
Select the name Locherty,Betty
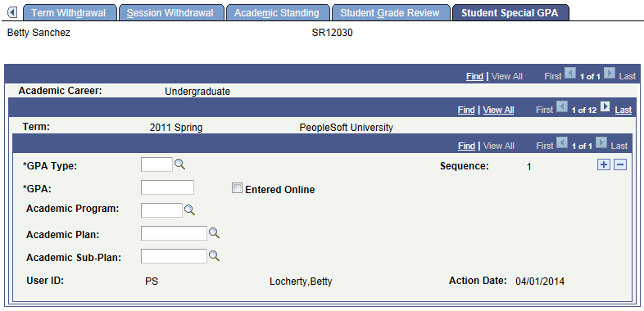301,282
